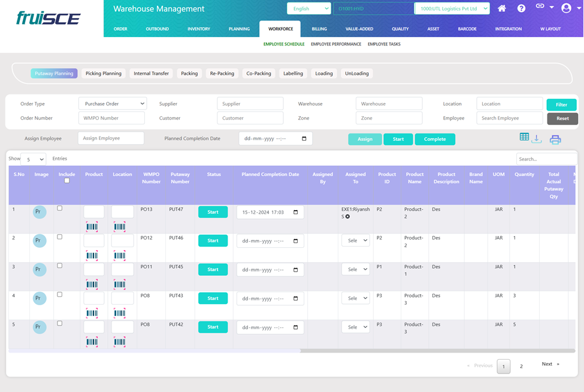Check the Include box for row 3
The width and height of the screenshot is (584, 392).
[59, 266]
